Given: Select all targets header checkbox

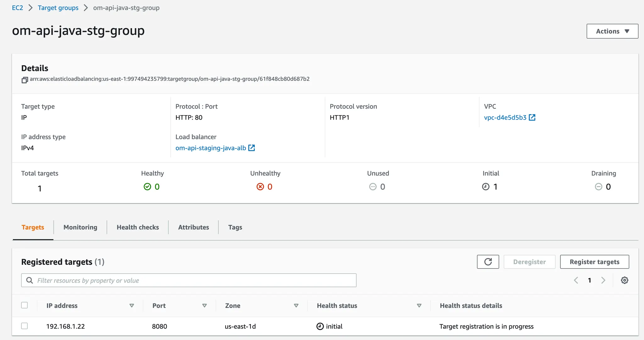Looking at the screenshot, I should click(x=25, y=305).
